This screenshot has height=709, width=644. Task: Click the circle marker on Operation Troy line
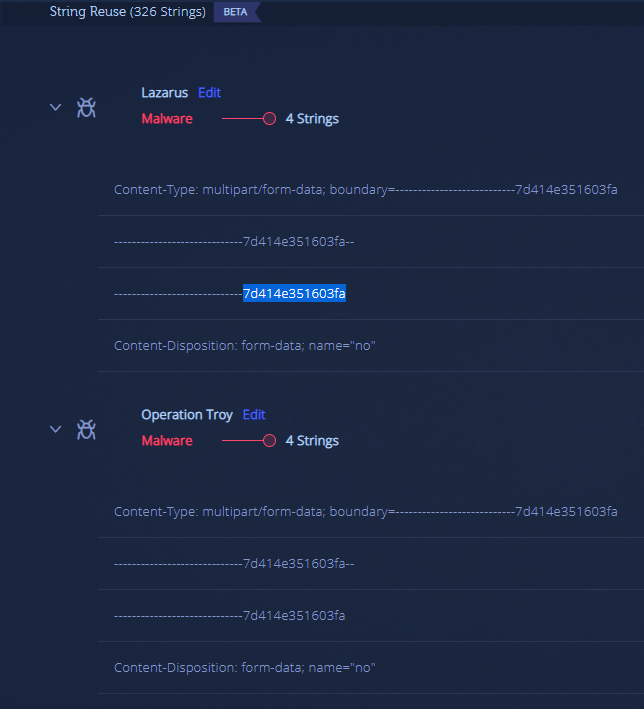[x=269, y=441]
